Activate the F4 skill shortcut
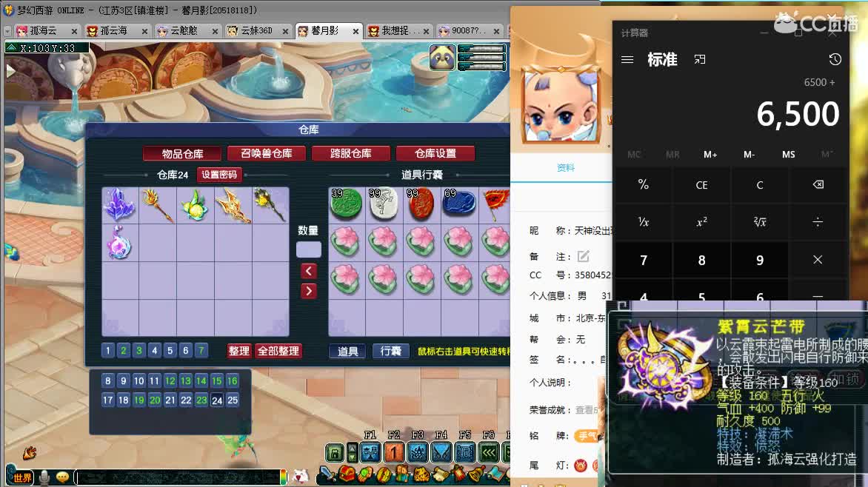 (x=441, y=453)
